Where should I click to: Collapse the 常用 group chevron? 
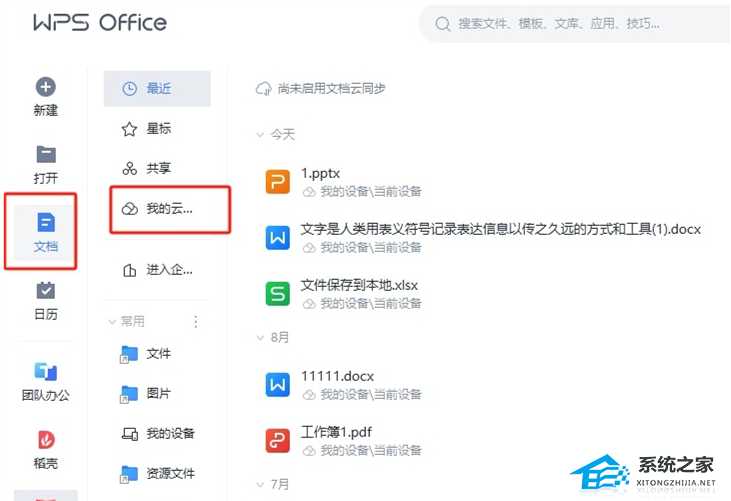click(112, 322)
